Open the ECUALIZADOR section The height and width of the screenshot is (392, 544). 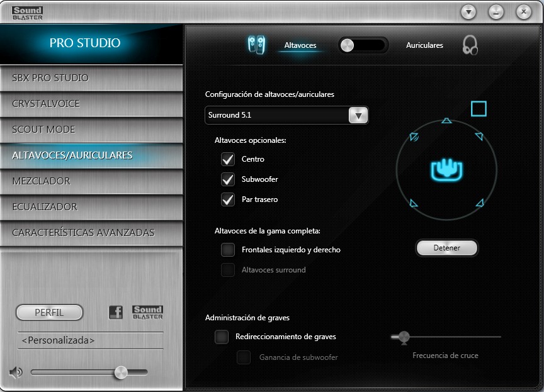pos(91,207)
